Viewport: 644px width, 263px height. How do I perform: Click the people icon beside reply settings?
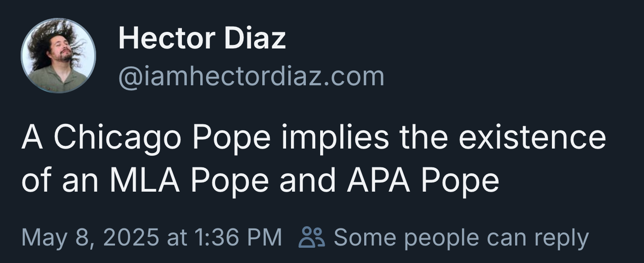tap(311, 237)
